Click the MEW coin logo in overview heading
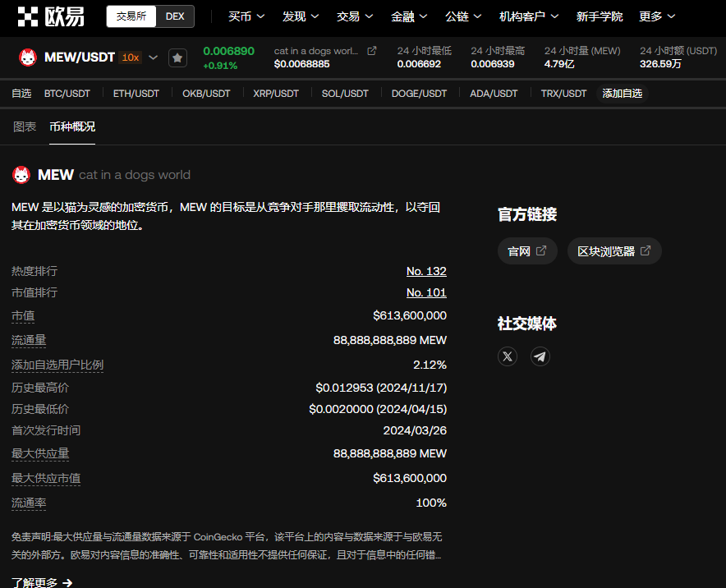The height and width of the screenshot is (588, 726). (21, 175)
